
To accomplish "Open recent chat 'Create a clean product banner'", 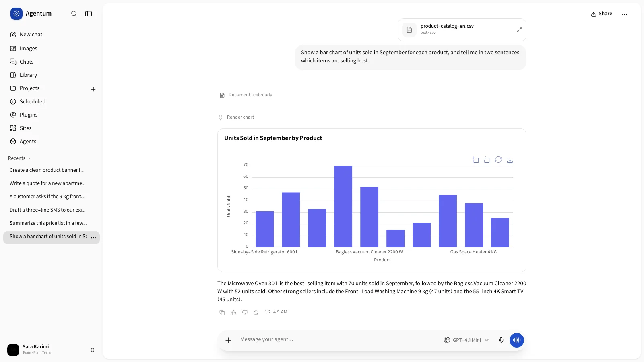I will click(x=52, y=170).
